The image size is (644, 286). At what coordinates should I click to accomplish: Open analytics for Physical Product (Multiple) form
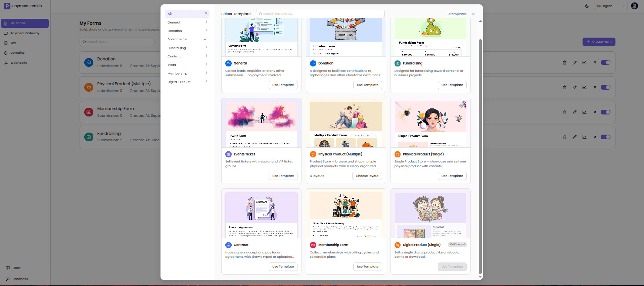click(x=585, y=87)
